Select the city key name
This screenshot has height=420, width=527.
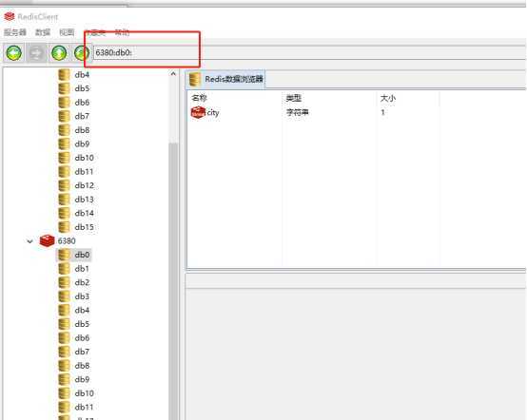coord(213,112)
